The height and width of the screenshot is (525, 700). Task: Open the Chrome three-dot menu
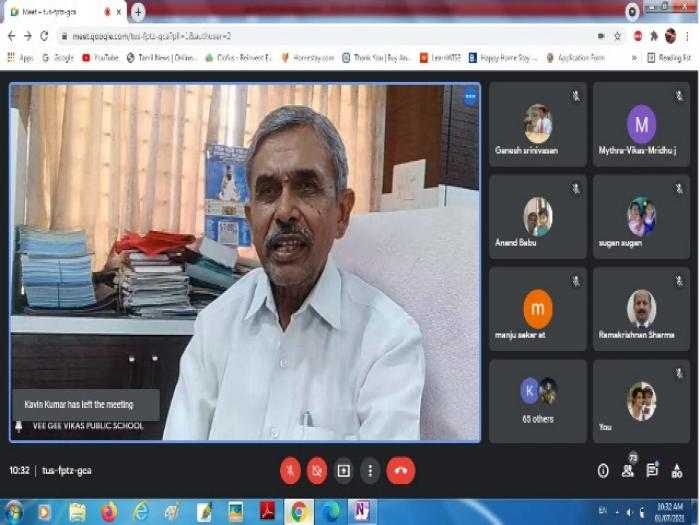coord(688,36)
